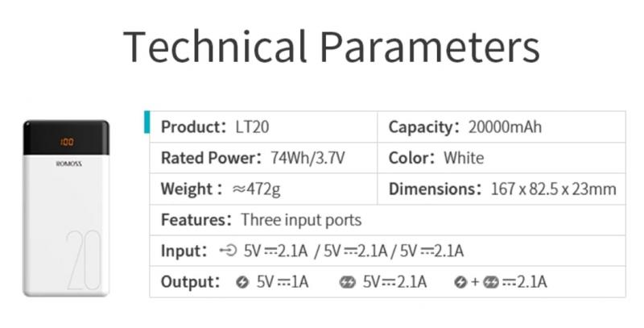The width and height of the screenshot is (644, 328).
Task: Click the Output label in the table
Action: click(190, 282)
